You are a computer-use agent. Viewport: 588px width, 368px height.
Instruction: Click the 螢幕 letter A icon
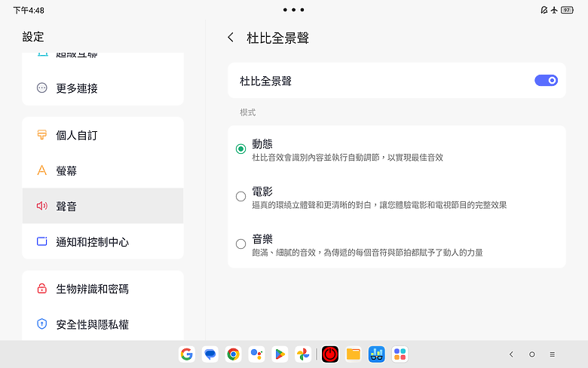pos(42,170)
